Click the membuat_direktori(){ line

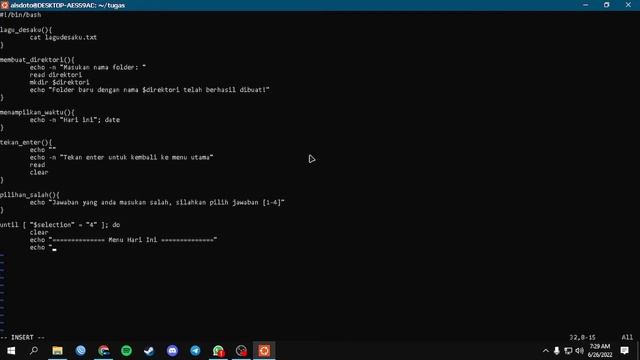pyautogui.click(x=37, y=60)
